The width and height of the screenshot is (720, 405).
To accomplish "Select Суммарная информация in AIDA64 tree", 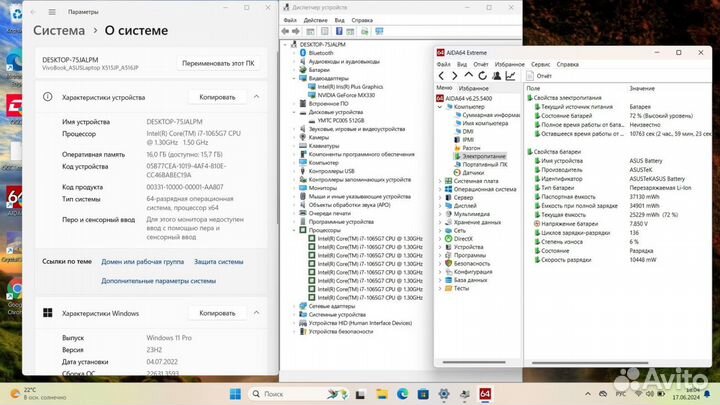I will (491, 115).
